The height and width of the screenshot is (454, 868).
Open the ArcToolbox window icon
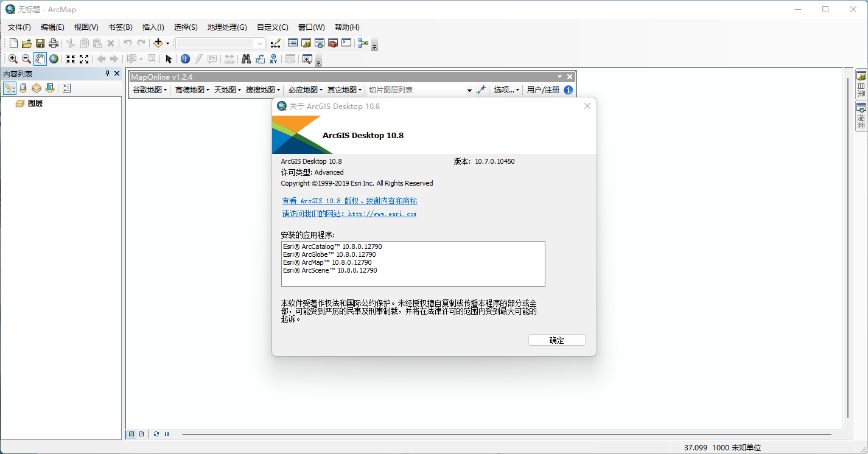332,43
